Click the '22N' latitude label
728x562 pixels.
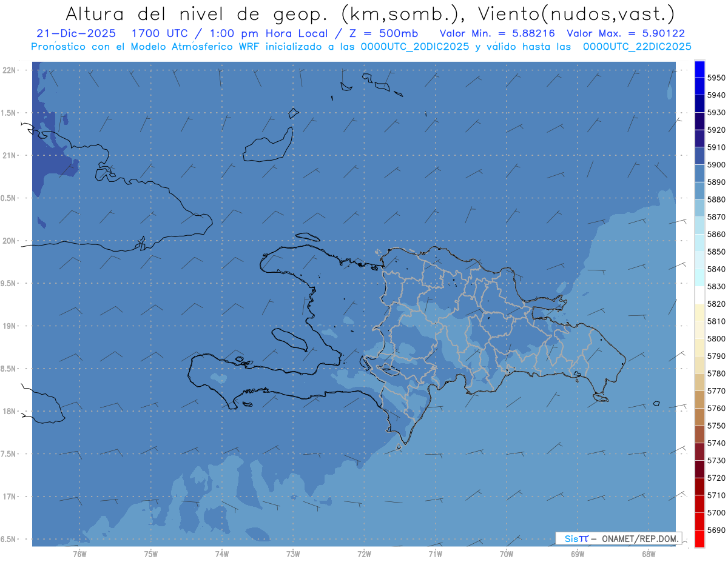10,70
